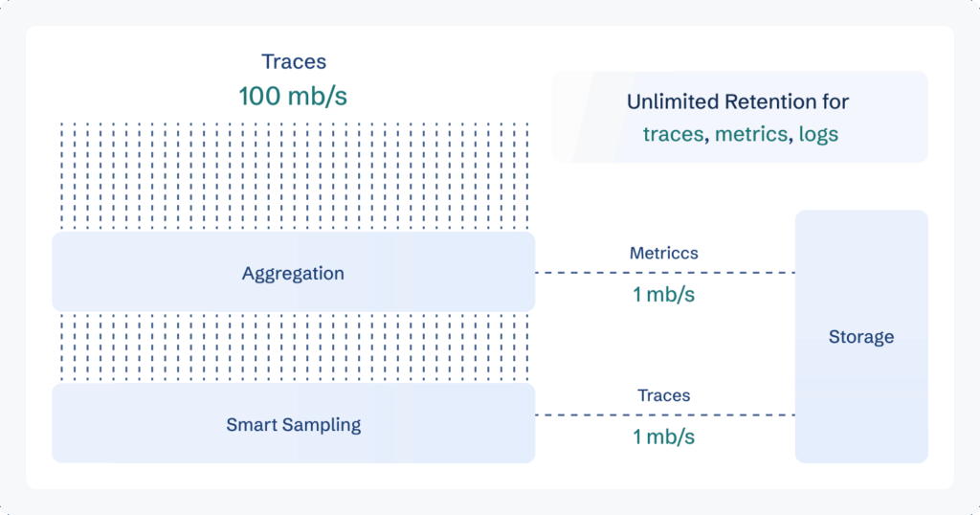The width and height of the screenshot is (980, 515).
Task: Click the Smart Sampling box
Action: (x=293, y=423)
